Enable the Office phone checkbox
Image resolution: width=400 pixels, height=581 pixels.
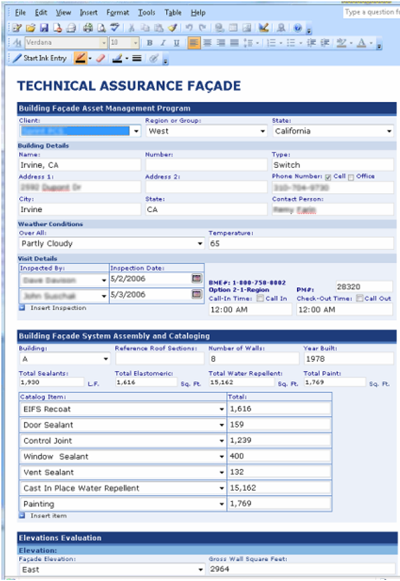click(x=351, y=177)
